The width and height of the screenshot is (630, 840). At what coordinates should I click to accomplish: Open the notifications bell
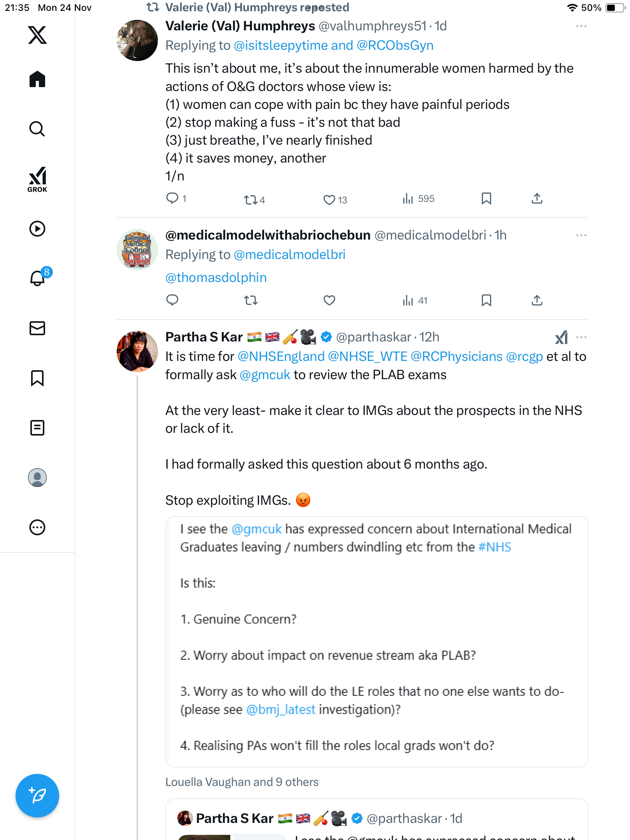[x=37, y=278]
